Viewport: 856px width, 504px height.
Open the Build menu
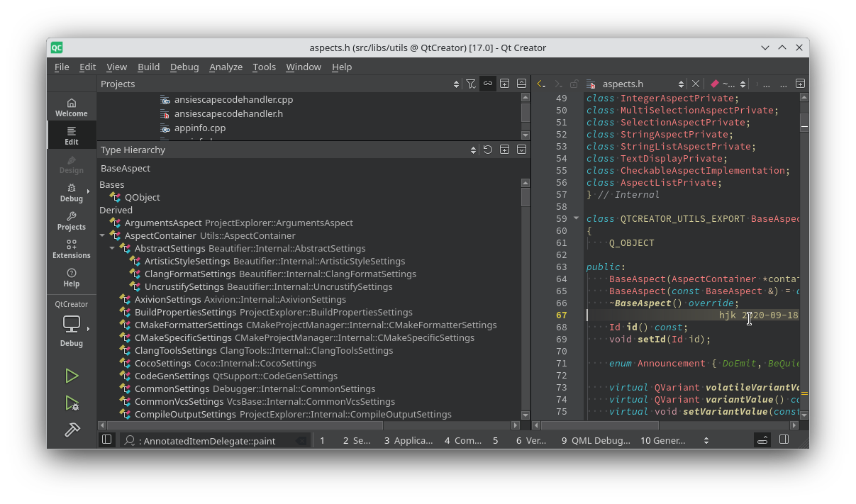point(148,67)
